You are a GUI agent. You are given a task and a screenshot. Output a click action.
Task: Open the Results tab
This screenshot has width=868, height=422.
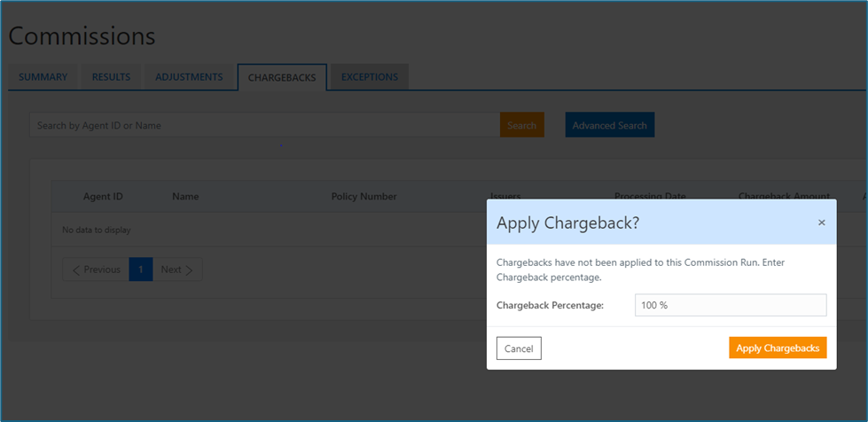(x=111, y=77)
